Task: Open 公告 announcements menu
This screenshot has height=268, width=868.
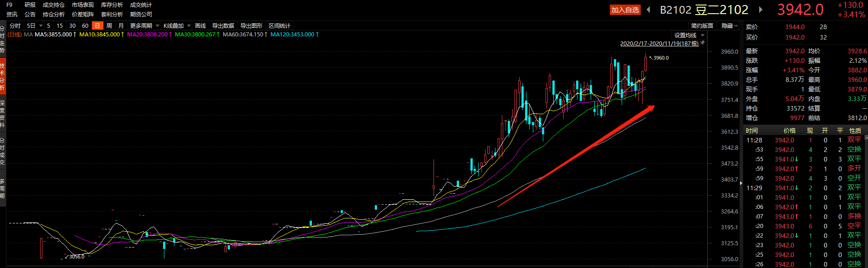Action: pos(30,15)
